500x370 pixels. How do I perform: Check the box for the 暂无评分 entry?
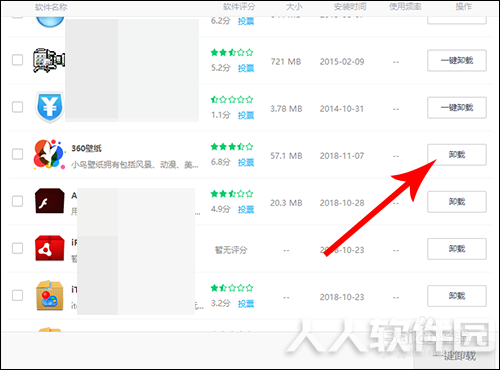tap(17, 248)
